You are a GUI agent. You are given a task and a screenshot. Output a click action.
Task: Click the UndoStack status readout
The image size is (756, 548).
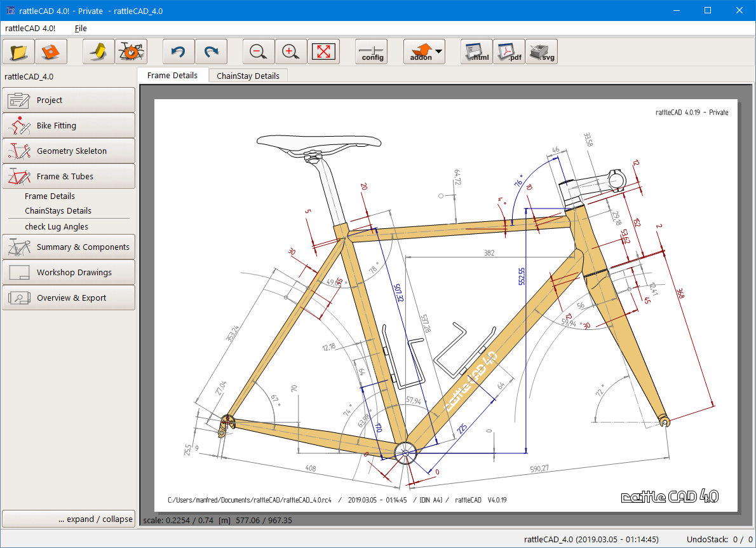click(x=719, y=539)
